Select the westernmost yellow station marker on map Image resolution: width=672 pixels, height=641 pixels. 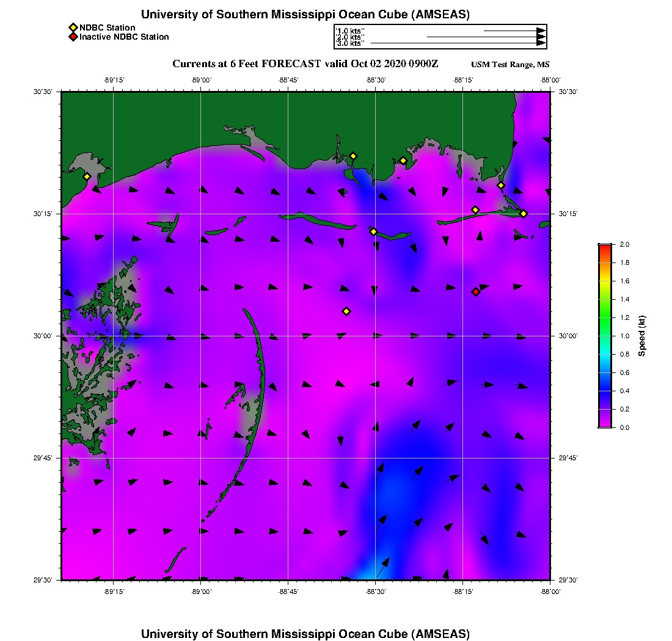(x=87, y=176)
